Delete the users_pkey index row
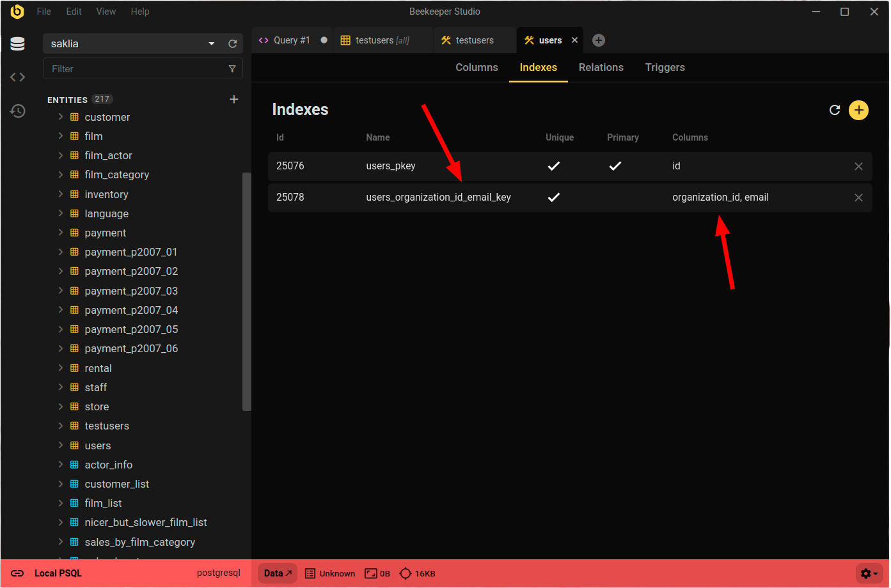The height and width of the screenshot is (588, 891). (x=858, y=166)
